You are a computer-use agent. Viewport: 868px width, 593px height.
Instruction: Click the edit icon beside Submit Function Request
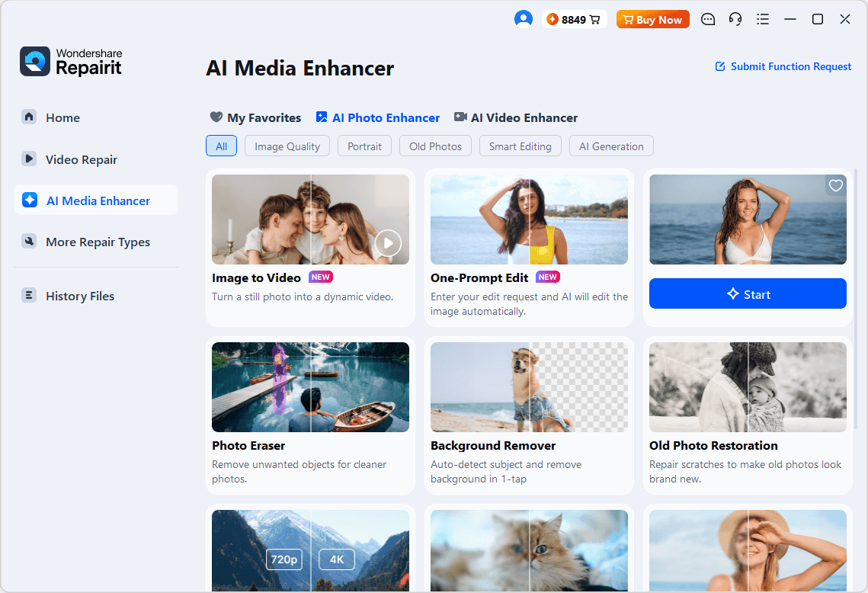pos(720,66)
